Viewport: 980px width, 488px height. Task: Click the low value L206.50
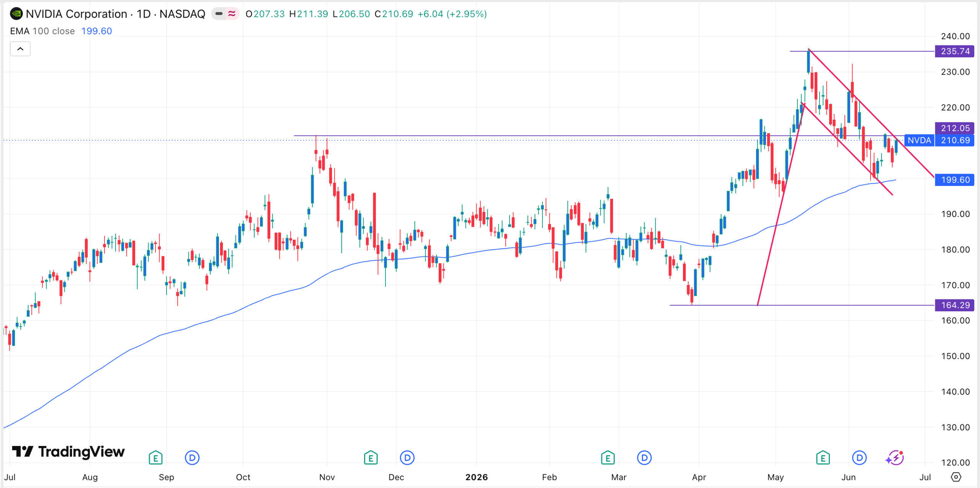tap(351, 14)
